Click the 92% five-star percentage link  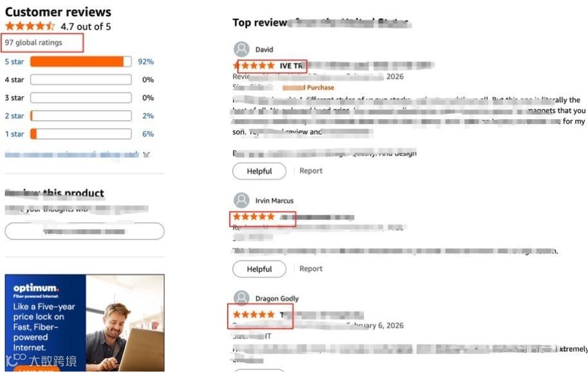tap(146, 62)
